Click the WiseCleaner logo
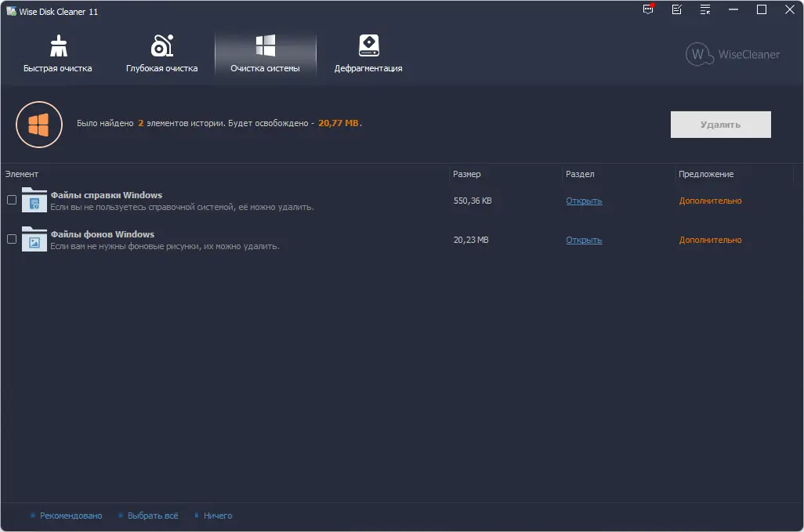Image resolution: width=804 pixels, height=532 pixels. (x=732, y=54)
